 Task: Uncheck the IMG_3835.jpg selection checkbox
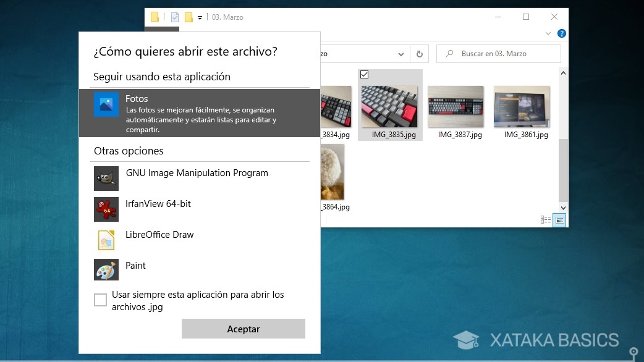pos(365,74)
